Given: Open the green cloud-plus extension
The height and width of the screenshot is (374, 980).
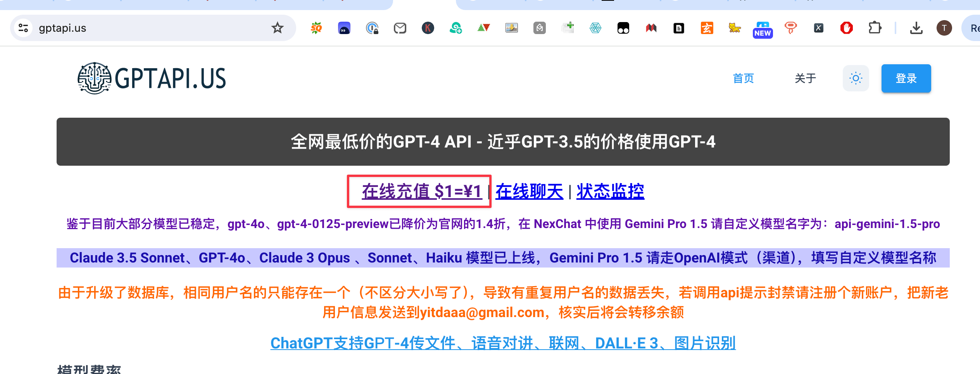Looking at the screenshot, I should point(456,28).
